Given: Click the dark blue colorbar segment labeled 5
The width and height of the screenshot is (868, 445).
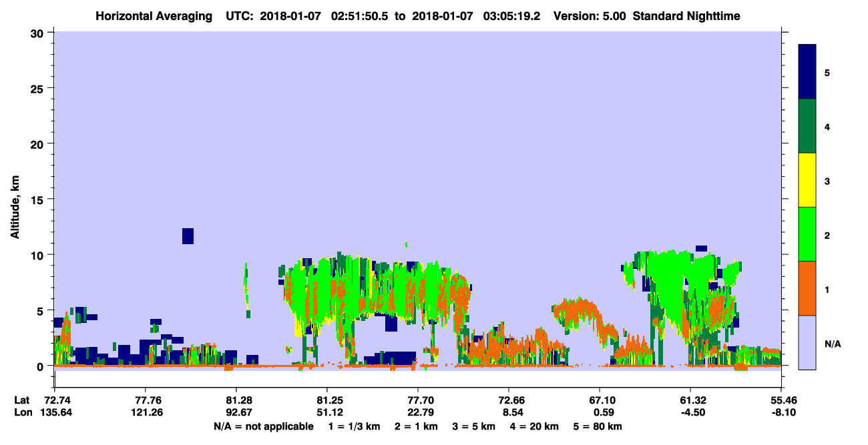Looking at the screenshot, I should [x=807, y=72].
